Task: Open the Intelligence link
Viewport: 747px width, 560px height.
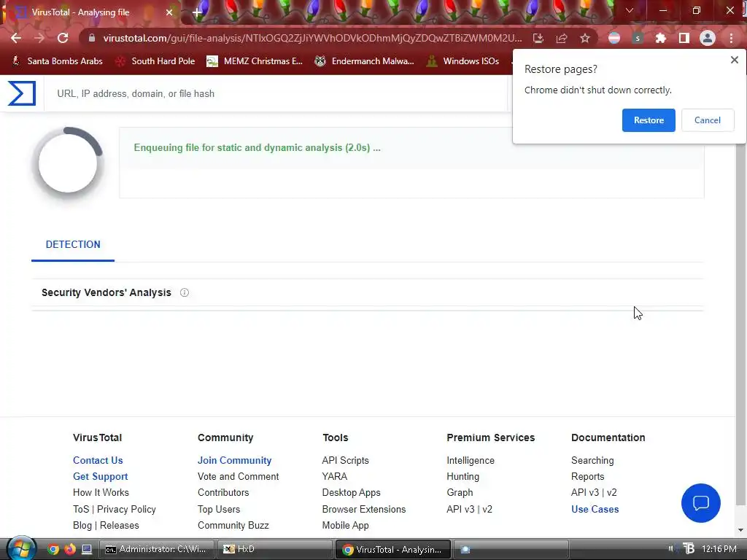Action: (471, 460)
